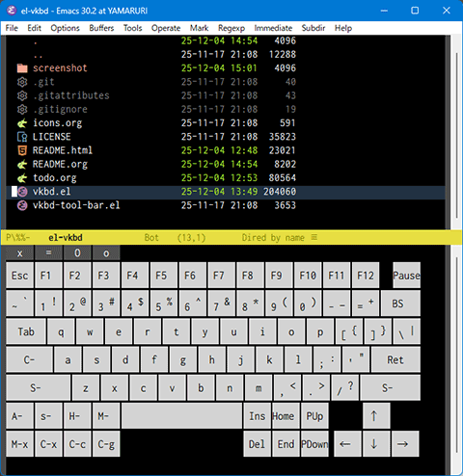Click the org icon beside icons.org

point(22,123)
